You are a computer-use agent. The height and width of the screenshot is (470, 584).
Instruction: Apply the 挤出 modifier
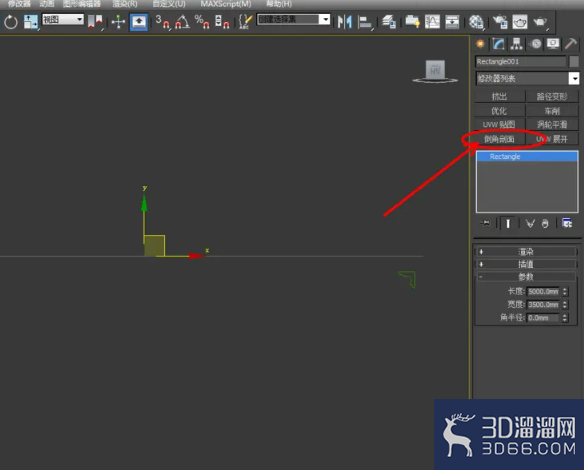tap(499, 96)
